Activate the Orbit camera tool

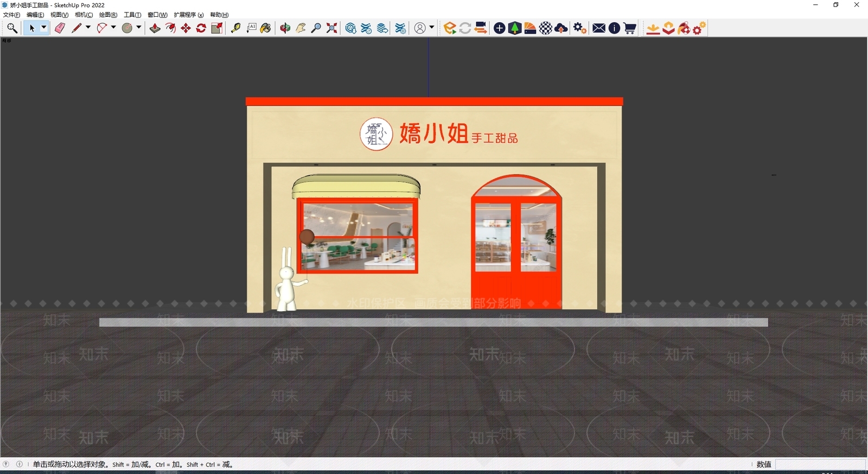coord(285,28)
